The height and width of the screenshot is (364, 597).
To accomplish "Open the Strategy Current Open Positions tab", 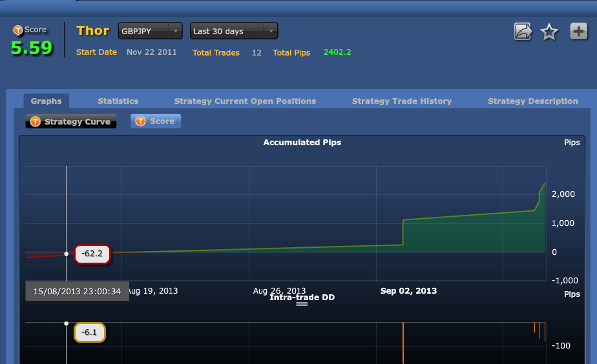I will pyautogui.click(x=246, y=101).
